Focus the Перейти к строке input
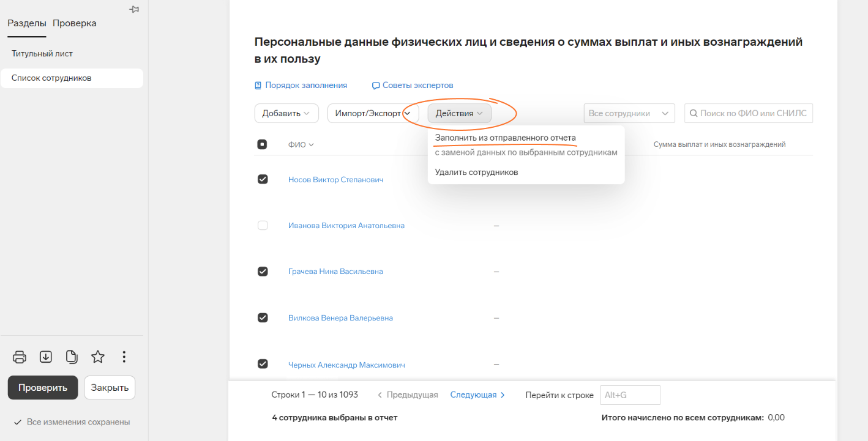Viewport: 868px width, 441px height. [630, 395]
